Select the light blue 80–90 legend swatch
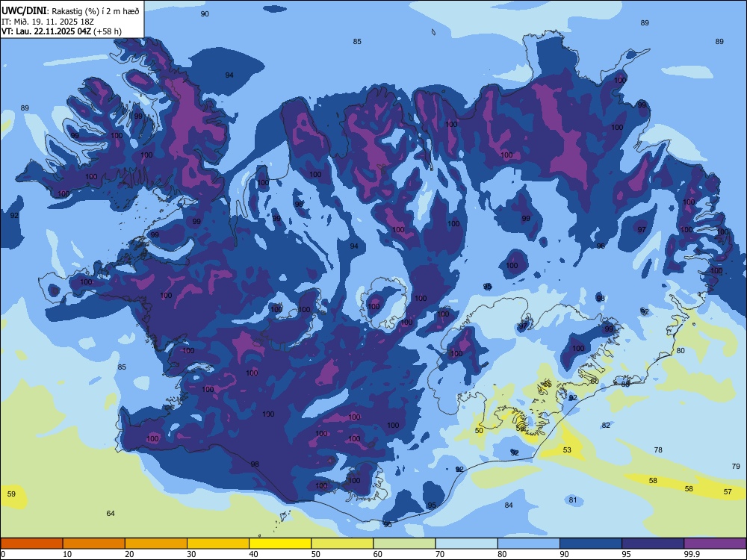747x560 pixels. pyautogui.click(x=529, y=544)
